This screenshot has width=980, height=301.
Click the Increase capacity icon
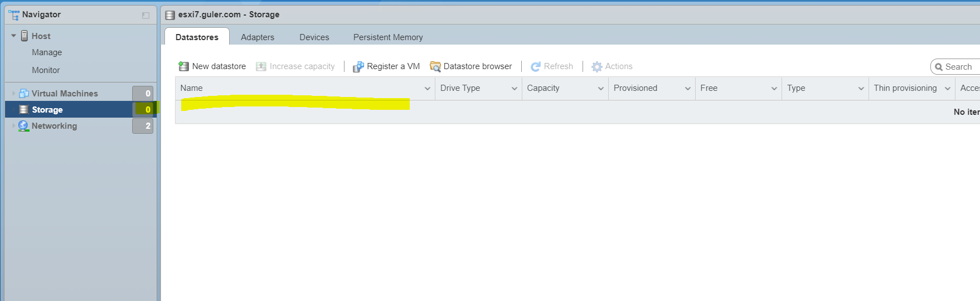[x=261, y=66]
